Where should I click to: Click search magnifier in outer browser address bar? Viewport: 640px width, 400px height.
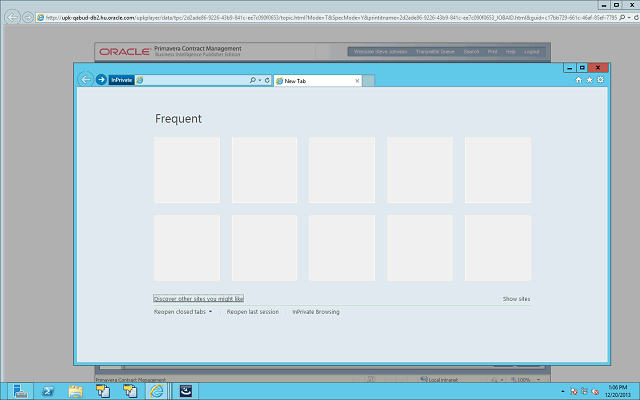622,18
